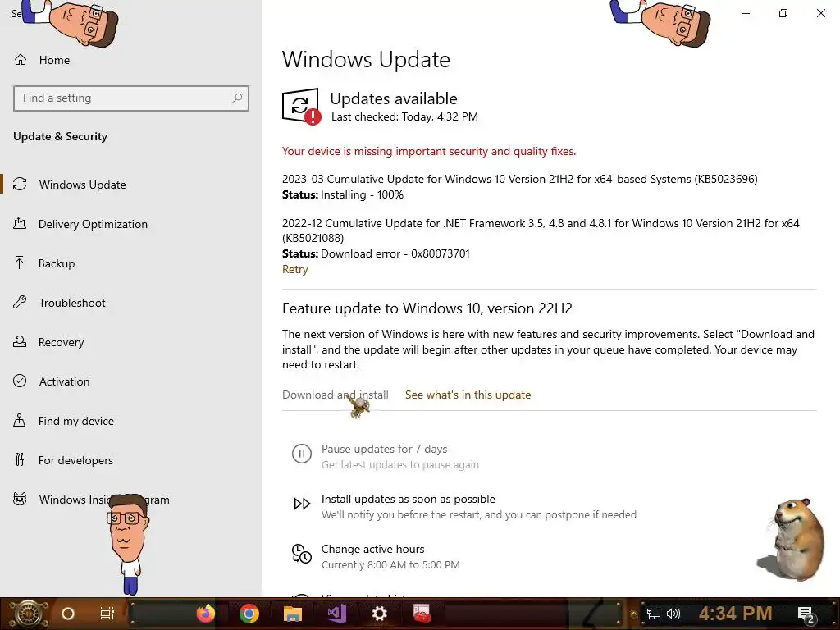Click the Windows Insider cat icon
The height and width of the screenshot is (630, 840).
[x=20, y=500]
